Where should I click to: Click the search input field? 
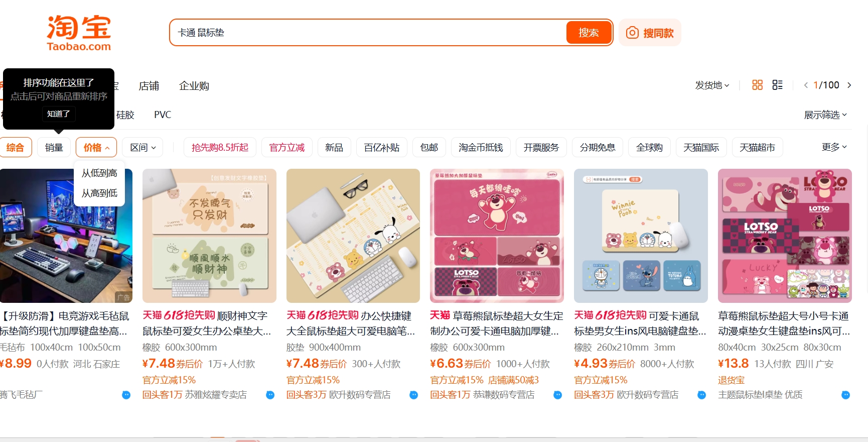(369, 33)
